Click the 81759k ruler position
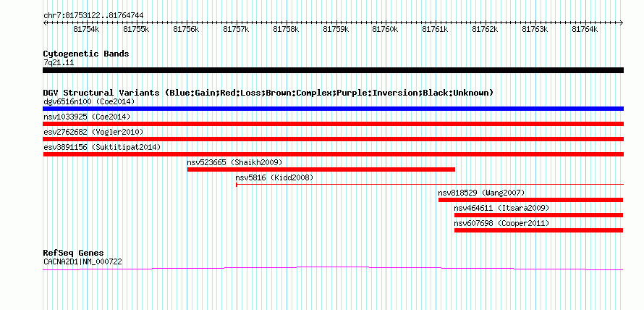This screenshot has height=310, width=644. [x=336, y=29]
